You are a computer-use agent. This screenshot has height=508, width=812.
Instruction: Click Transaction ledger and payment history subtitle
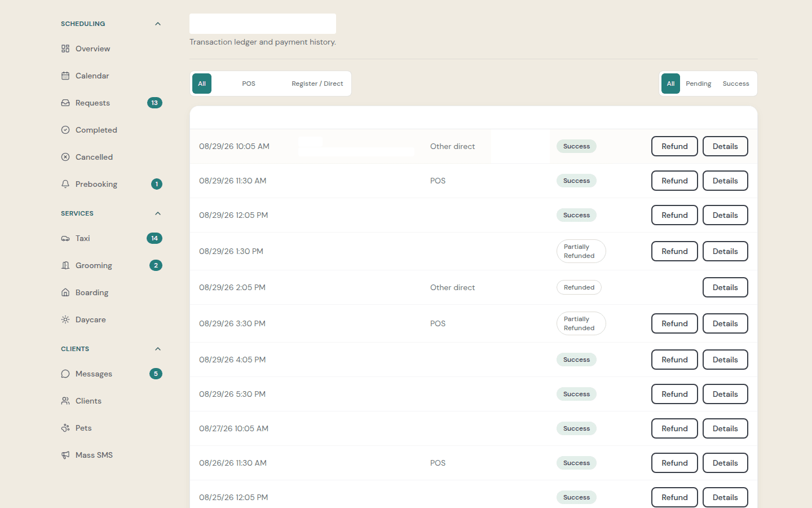point(263,42)
